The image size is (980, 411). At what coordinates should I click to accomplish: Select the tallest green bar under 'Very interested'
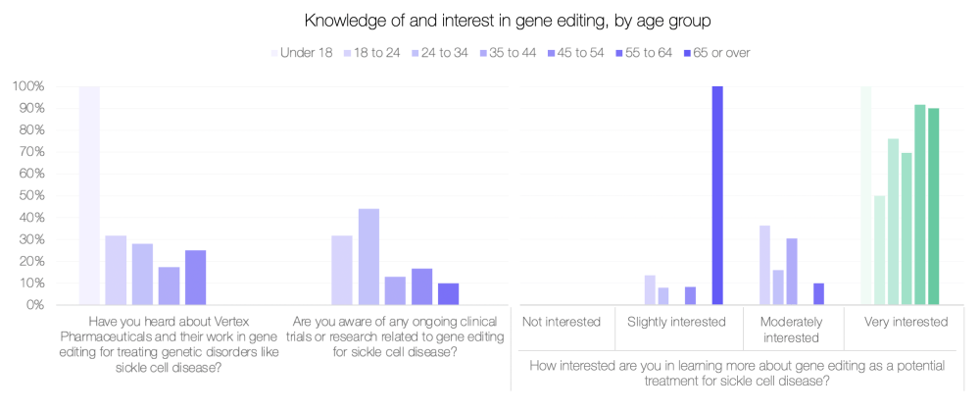(866, 195)
